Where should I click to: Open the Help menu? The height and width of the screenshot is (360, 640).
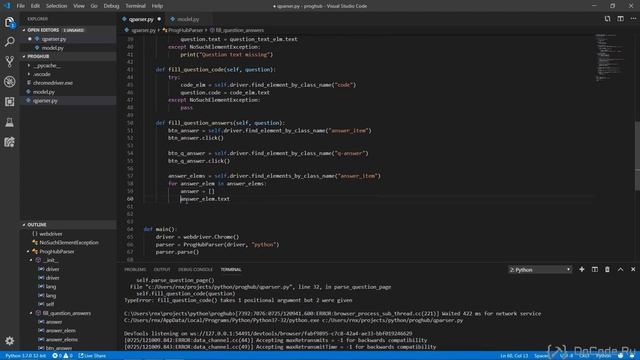[157, 6]
